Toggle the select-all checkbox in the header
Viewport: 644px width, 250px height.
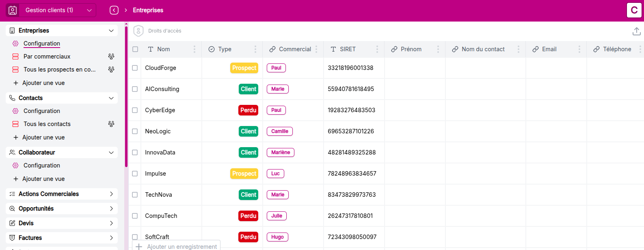pos(135,49)
